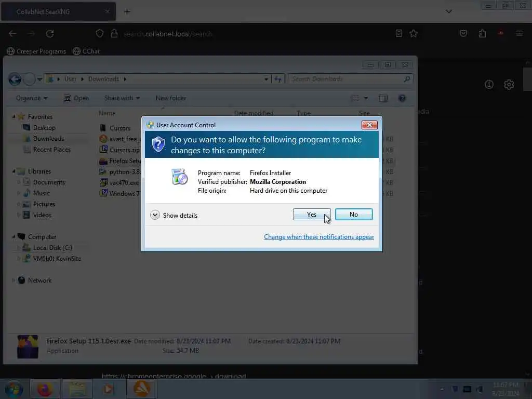The image size is (532, 399).
Task: Collapse the Computer group arrow
Action: coord(14,236)
